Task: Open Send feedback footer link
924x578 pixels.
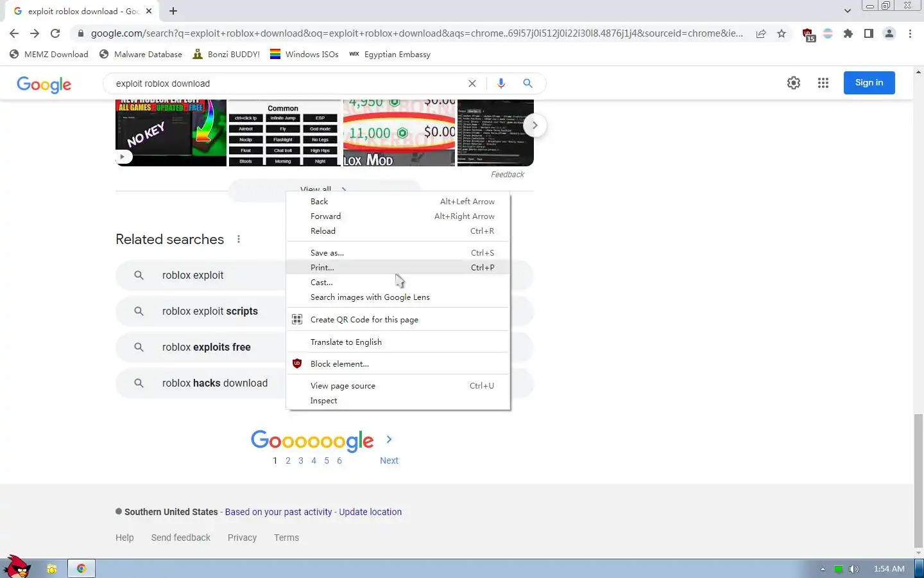Action: pos(181,538)
